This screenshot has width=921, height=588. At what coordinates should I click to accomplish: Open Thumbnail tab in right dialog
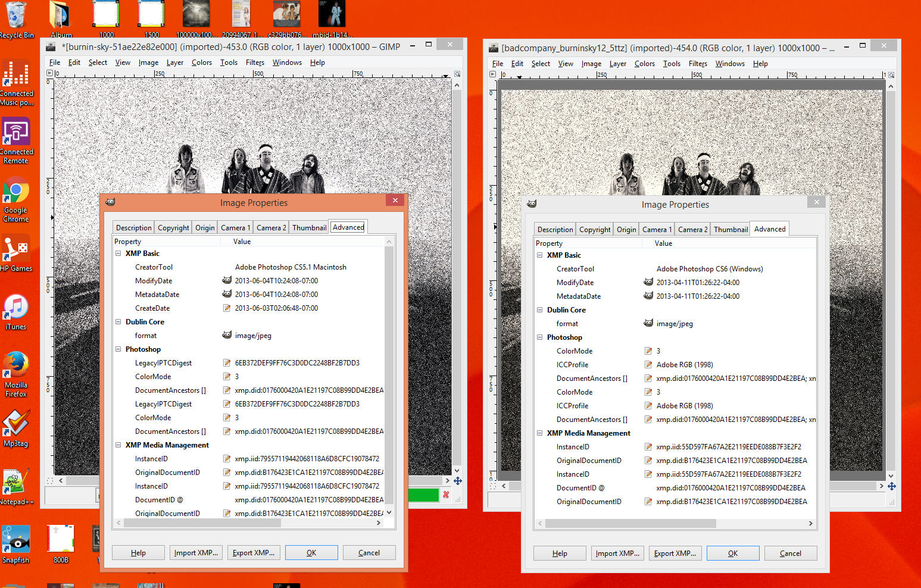pos(730,230)
